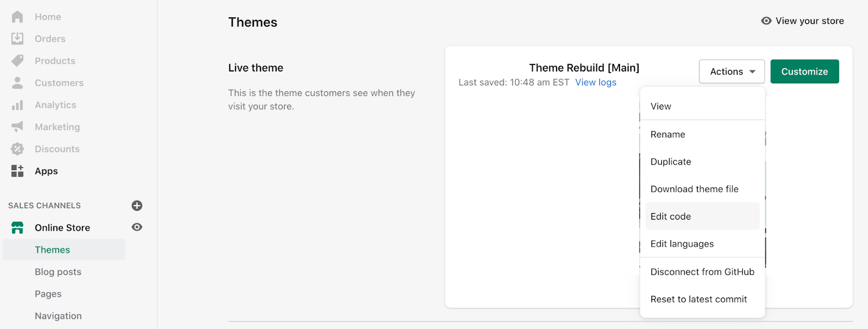Image resolution: width=868 pixels, height=329 pixels.
Task: Go to Navigation in the sidebar
Action: 58,316
